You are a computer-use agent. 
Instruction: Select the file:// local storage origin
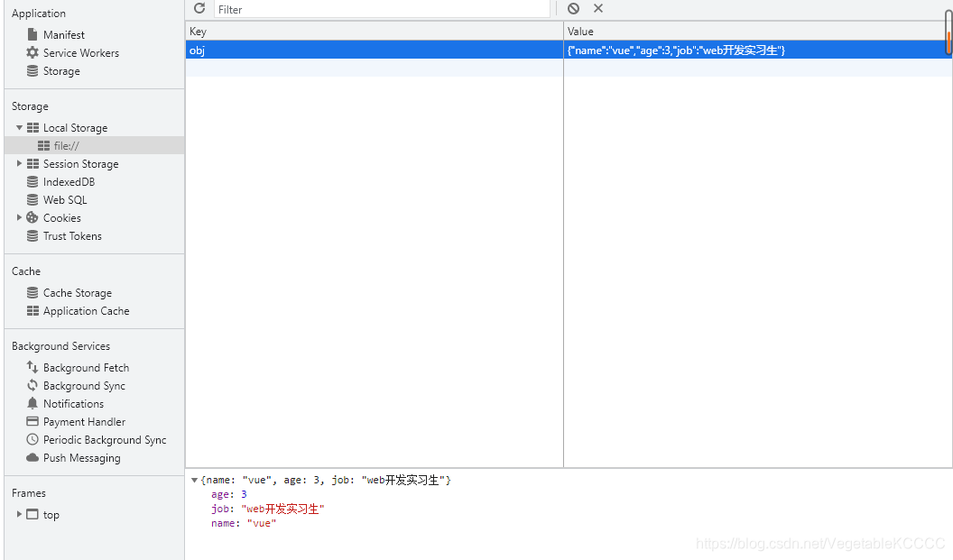(x=66, y=146)
